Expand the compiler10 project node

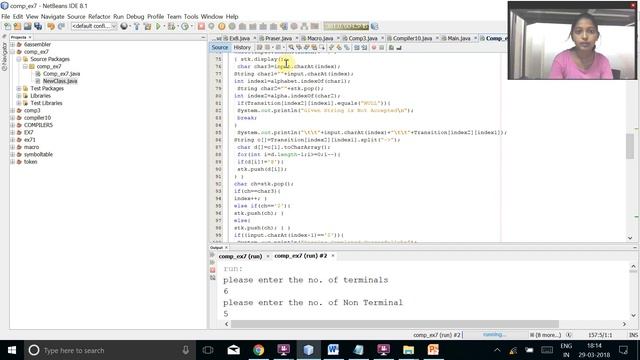[13, 118]
